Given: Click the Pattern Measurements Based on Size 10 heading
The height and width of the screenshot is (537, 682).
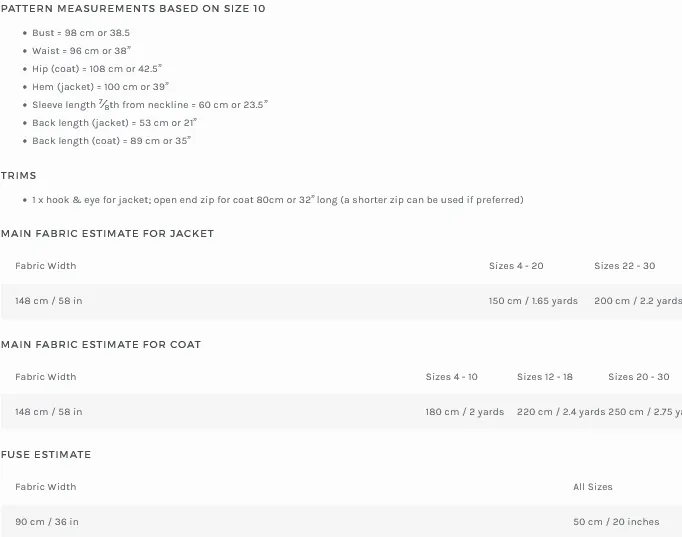Looking at the screenshot, I should pyautogui.click(x=133, y=9).
